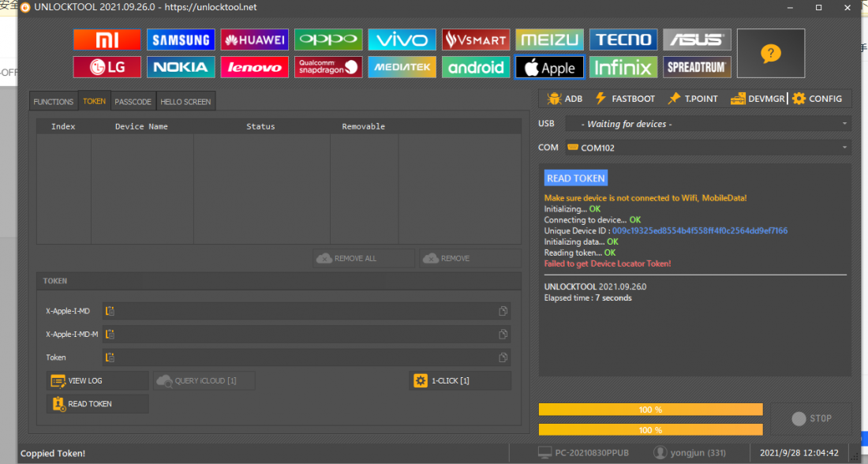This screenshot has height=464, width=868.
Task: Select the Vsmart brand tile
Action: (476, 40)
